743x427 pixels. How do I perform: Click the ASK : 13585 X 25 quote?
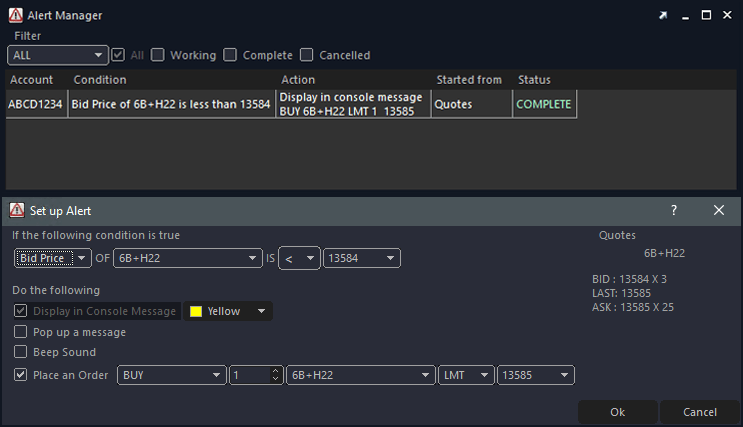point(633,307)
